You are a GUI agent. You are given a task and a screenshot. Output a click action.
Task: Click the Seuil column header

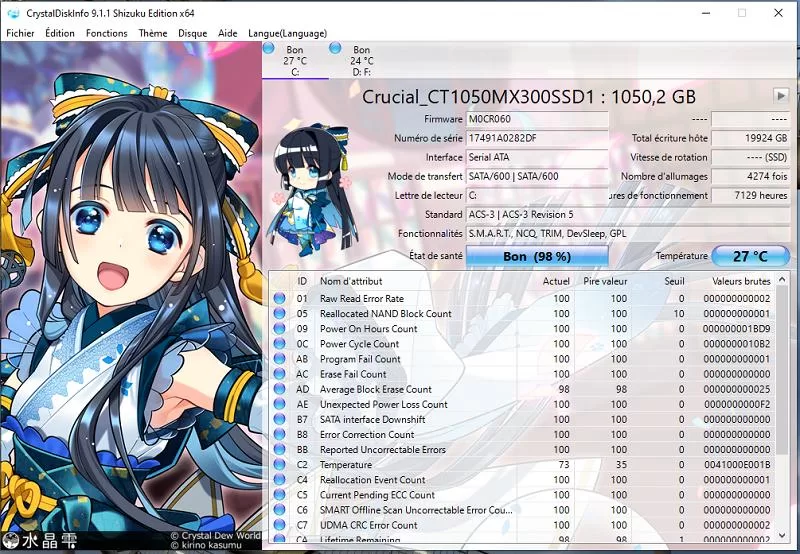[x=674, y=281]
